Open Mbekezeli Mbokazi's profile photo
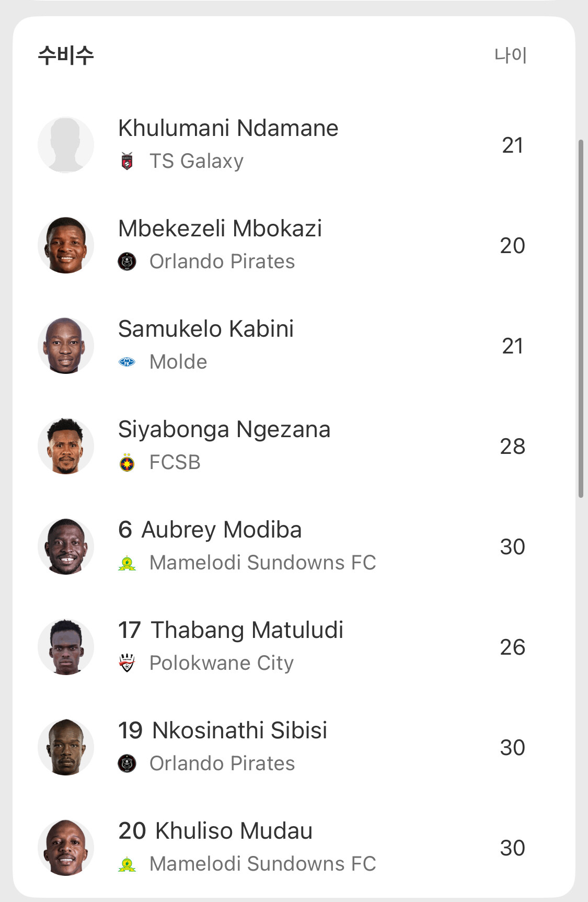Image resolution: width=588 pixels, height=902 pixels. coord(66,245)
